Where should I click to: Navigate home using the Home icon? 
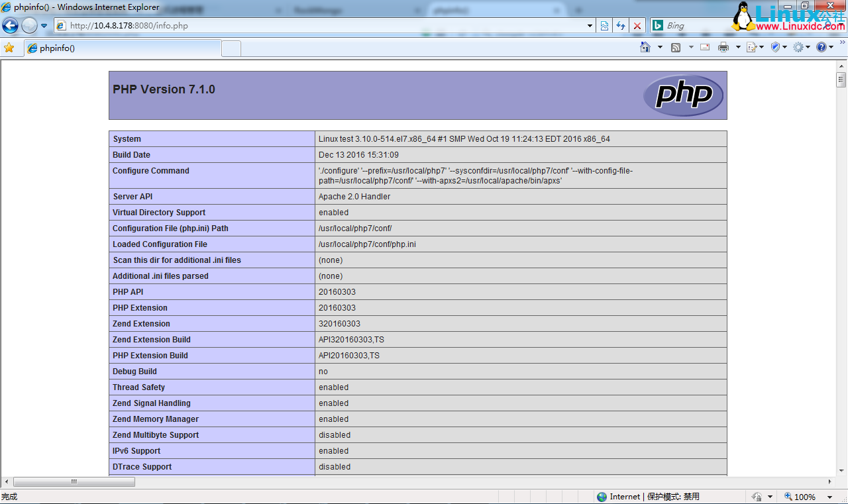pos(645,47)
